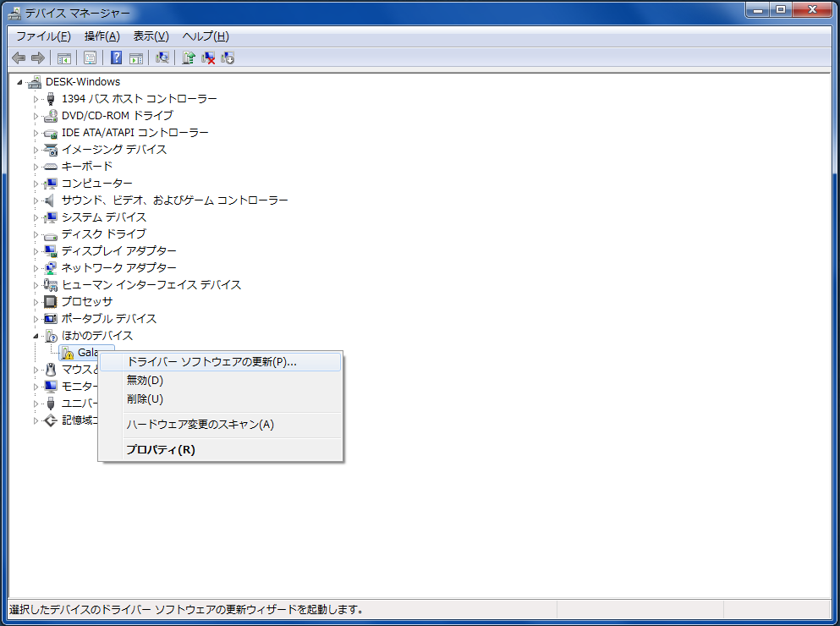The image size is (840, 626).
Task: Select the DESK-Windows root label
Action: click(83, 82)
